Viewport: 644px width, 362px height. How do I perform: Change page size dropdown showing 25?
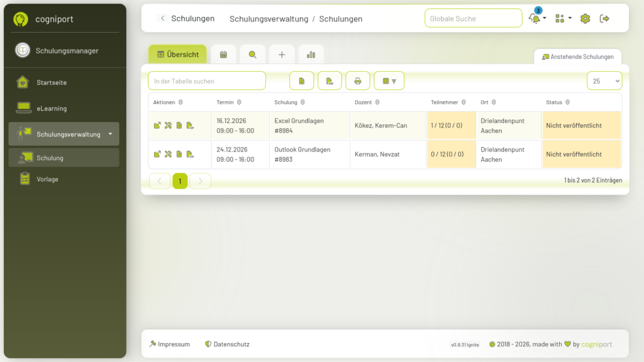[x=604, y=81]
